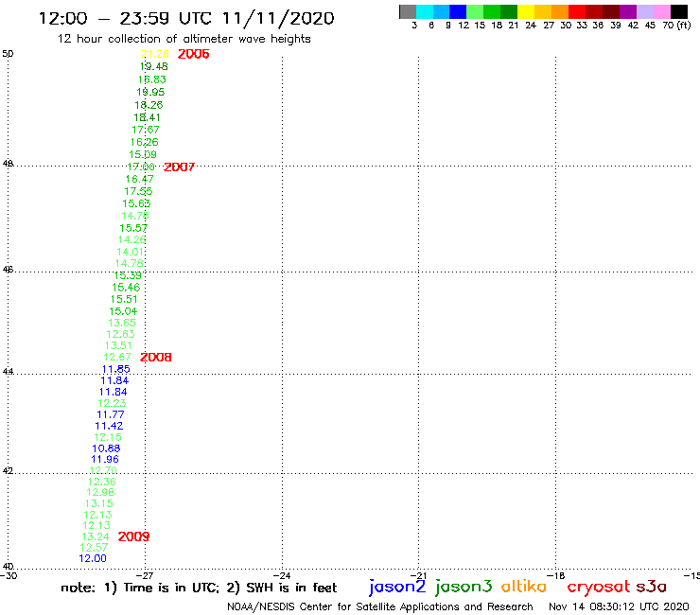Screen dimensions: 700x615
Task: Click the black swatch at the legend's end
Action: click(678, 12)
